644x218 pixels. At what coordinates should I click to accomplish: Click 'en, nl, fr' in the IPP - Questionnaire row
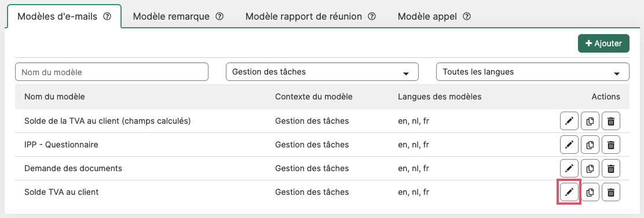(414, 145)
